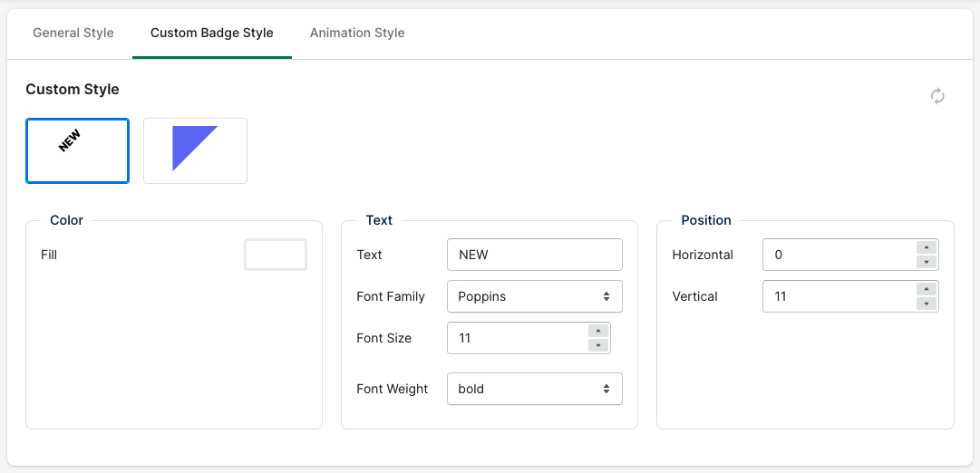
Task: Increase Horizontal position with up arrow
Action: point(927,247)
